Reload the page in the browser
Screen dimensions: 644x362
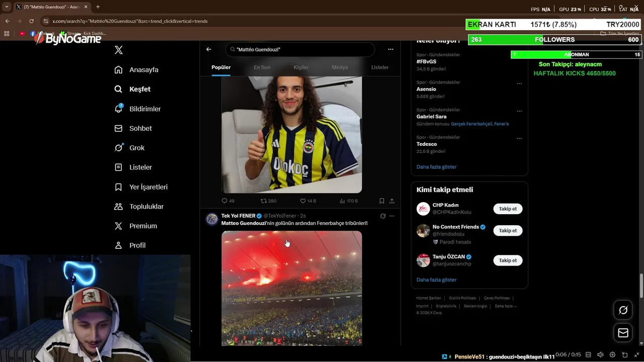(31, 21)
